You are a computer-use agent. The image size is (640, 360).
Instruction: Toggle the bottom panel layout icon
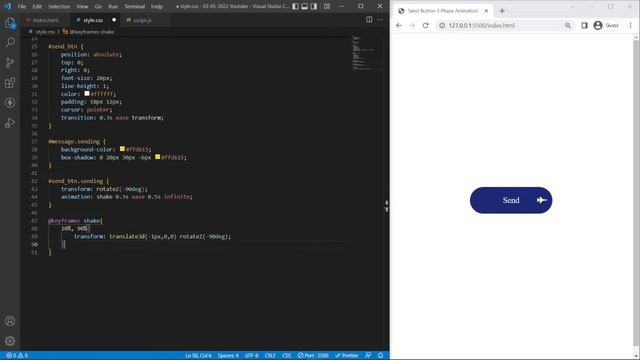click(x=304, y=7)
